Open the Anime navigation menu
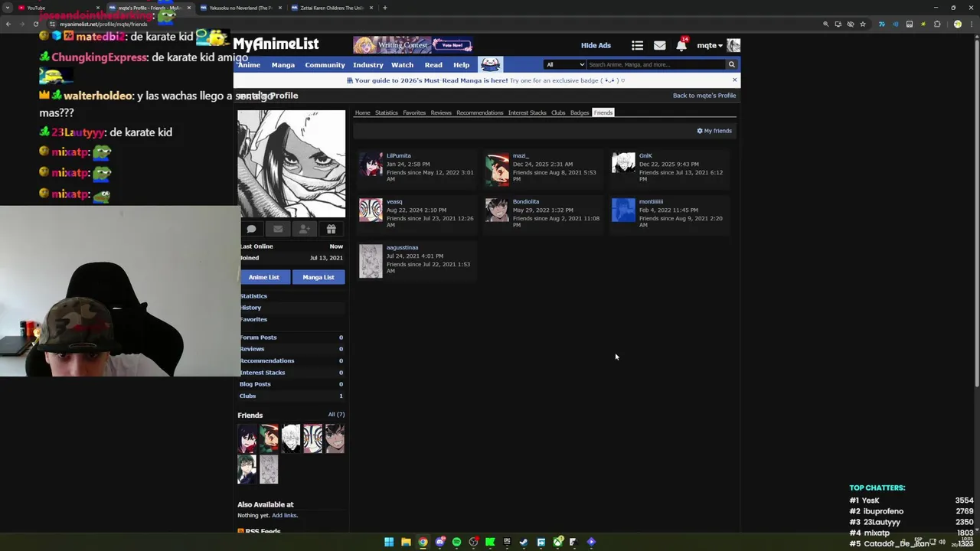980x551 pixels. (x=249, y=65)
